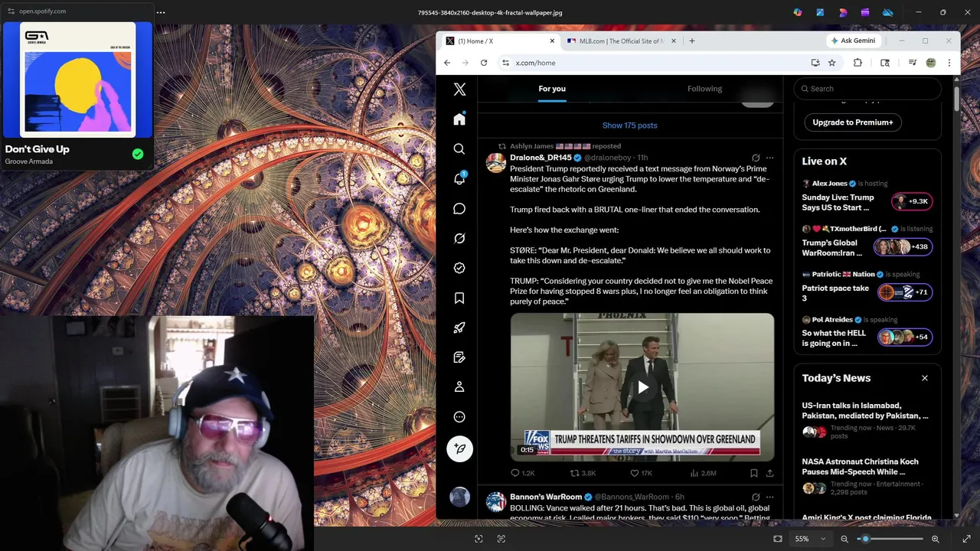
Task: Dismiss Today's News panel
Action: [924, 378]
